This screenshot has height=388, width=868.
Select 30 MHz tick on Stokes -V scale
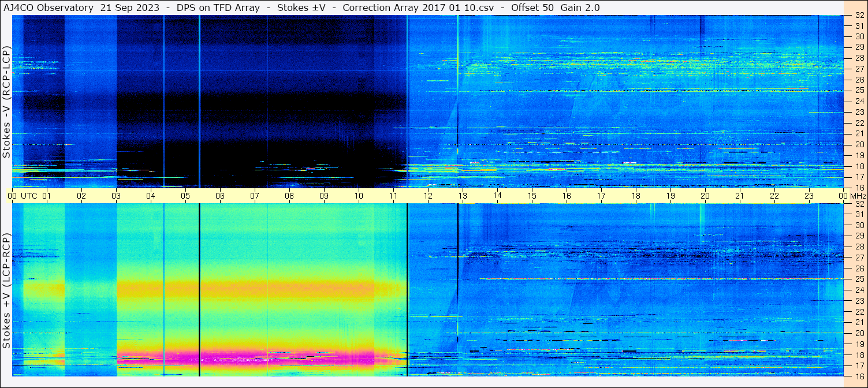click(x=859, y=37)
